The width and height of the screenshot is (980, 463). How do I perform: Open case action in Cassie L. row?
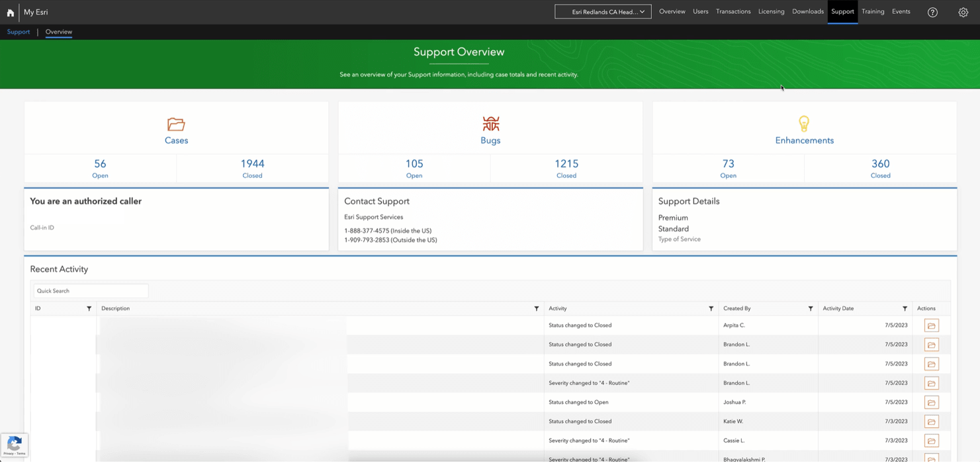coord(932,441)
